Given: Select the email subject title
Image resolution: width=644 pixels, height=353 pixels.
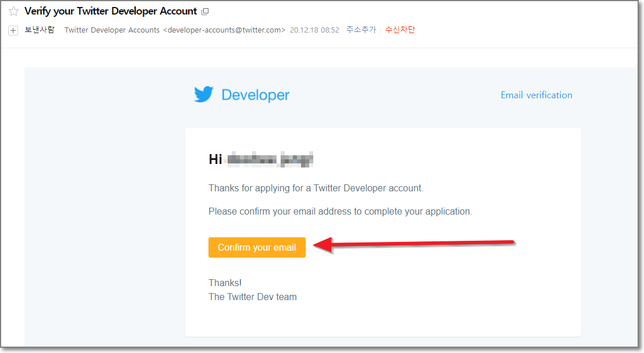Looking at the screenshot, I should (x=111, y=12).
